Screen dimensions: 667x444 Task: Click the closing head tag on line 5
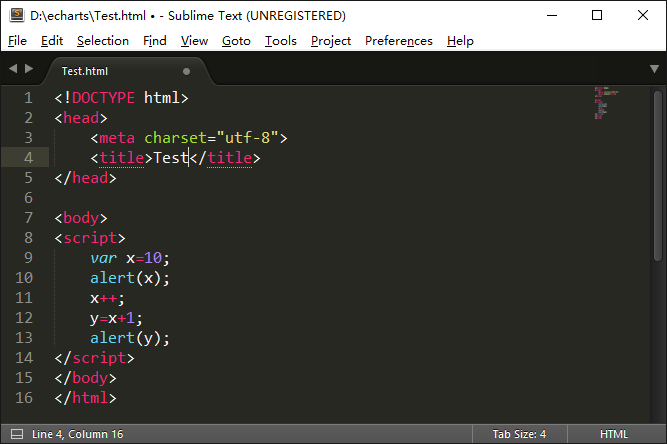click(85, 178)
